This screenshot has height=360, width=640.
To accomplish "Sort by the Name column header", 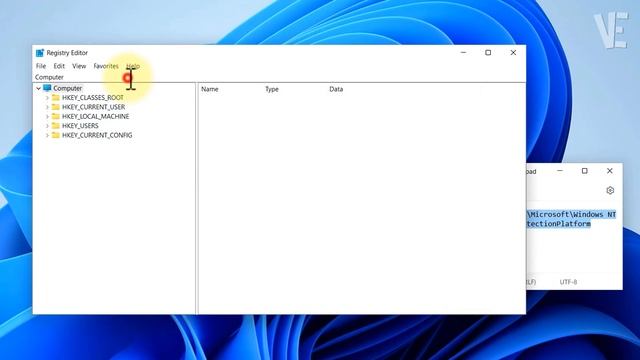I will pos(209,89).
